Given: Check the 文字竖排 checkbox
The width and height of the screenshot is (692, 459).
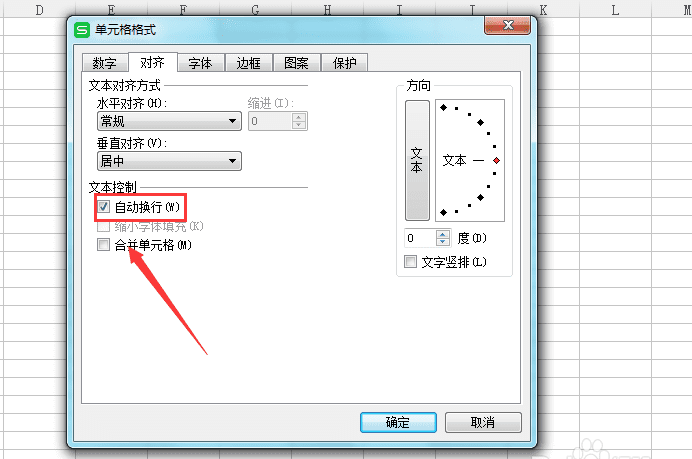Looking at the screenshot, I should (410, 261).
